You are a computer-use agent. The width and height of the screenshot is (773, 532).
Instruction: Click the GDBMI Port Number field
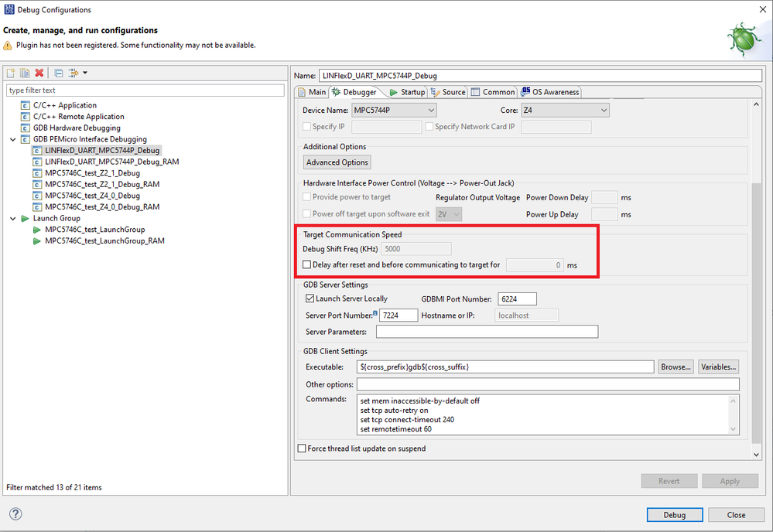point(517,298)
